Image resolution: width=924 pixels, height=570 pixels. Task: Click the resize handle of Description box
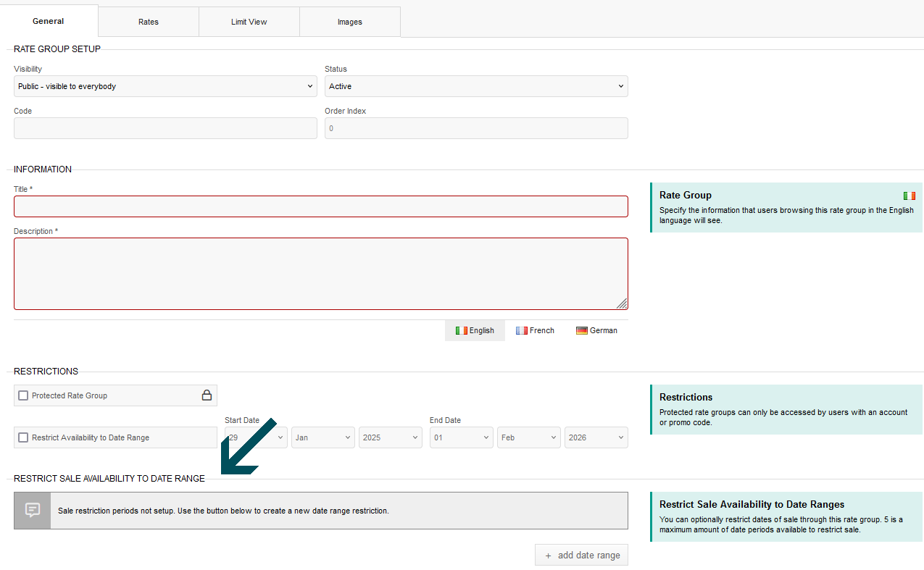click(623, 304)
